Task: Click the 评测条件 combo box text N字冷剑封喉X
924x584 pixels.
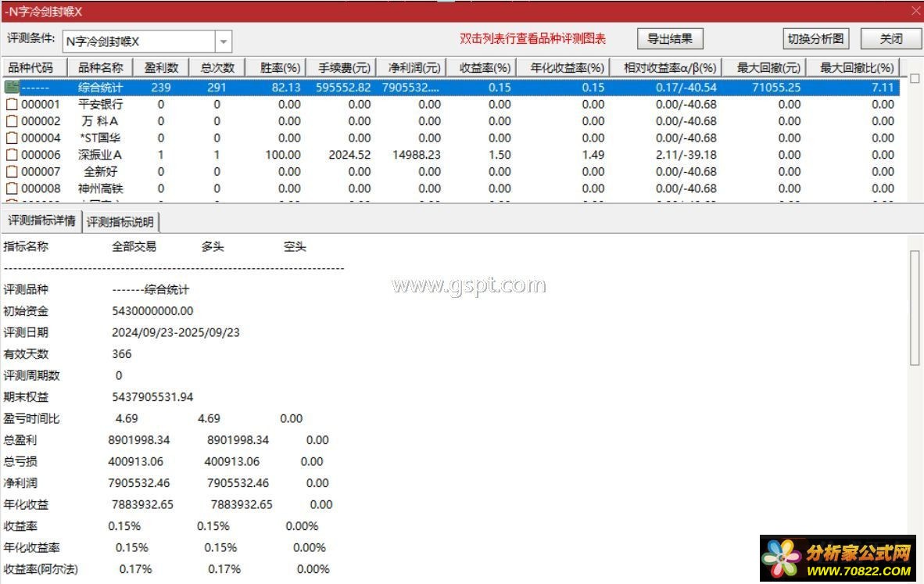Action: pyautogui.click(x=102, y=42)
